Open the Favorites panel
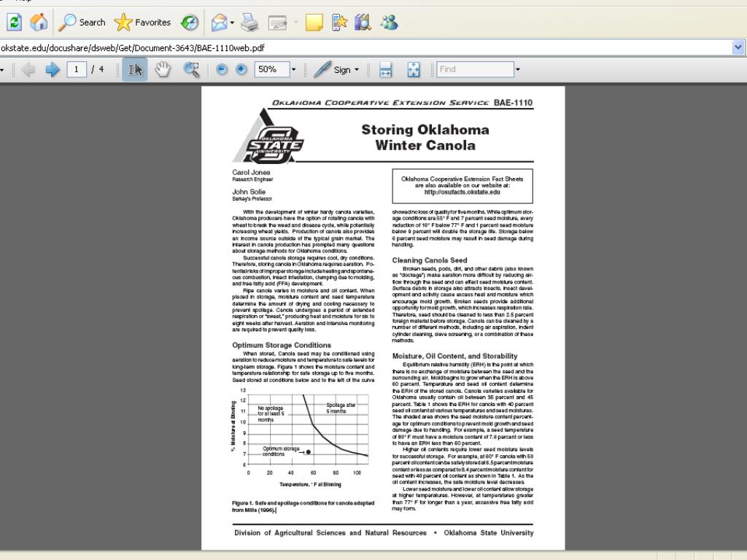The height and width of the screenshot is (560, 747). point(142,22)
